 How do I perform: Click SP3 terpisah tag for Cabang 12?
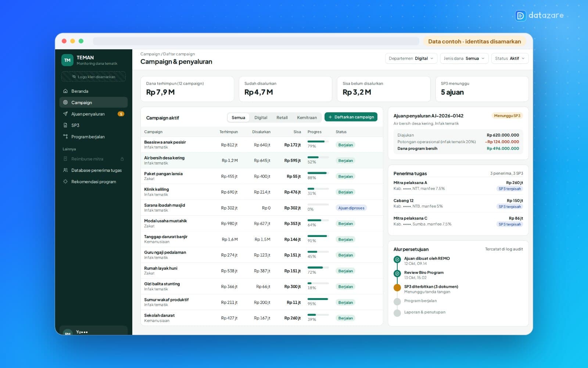click(510, 206)
